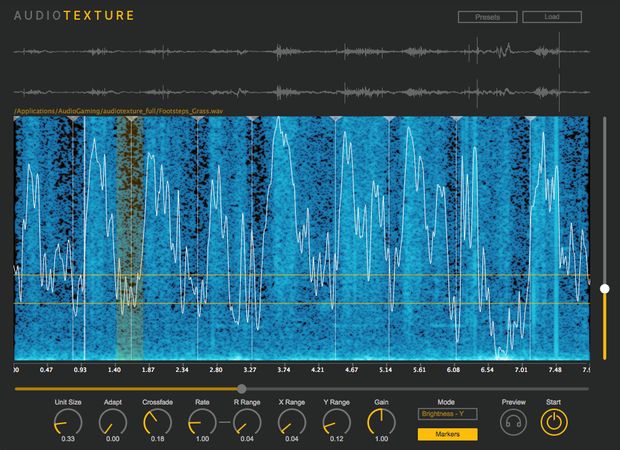
Task: Click the top waveform overview display
Action: 300,52
